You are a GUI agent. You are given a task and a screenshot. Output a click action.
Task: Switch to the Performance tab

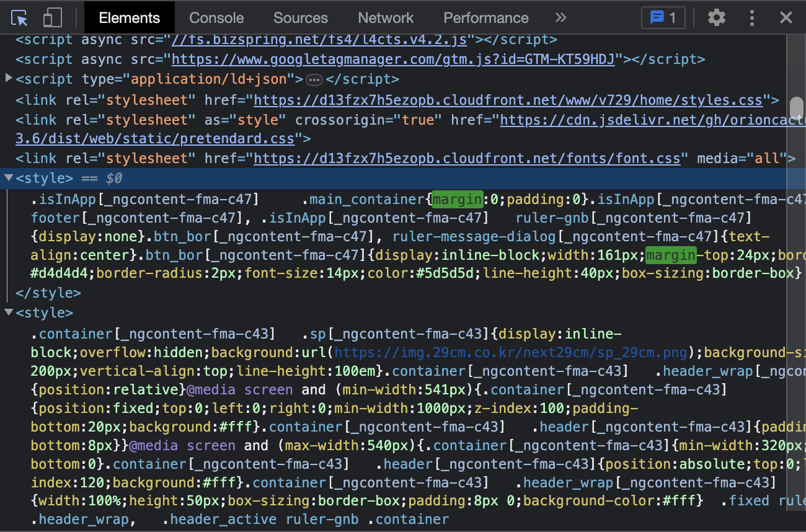[x=486, y=18]
